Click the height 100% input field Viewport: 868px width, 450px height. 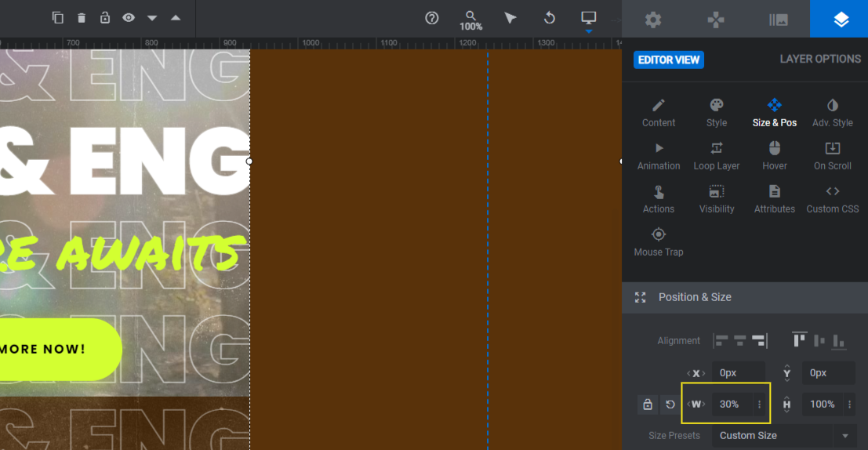pos(823,405)
